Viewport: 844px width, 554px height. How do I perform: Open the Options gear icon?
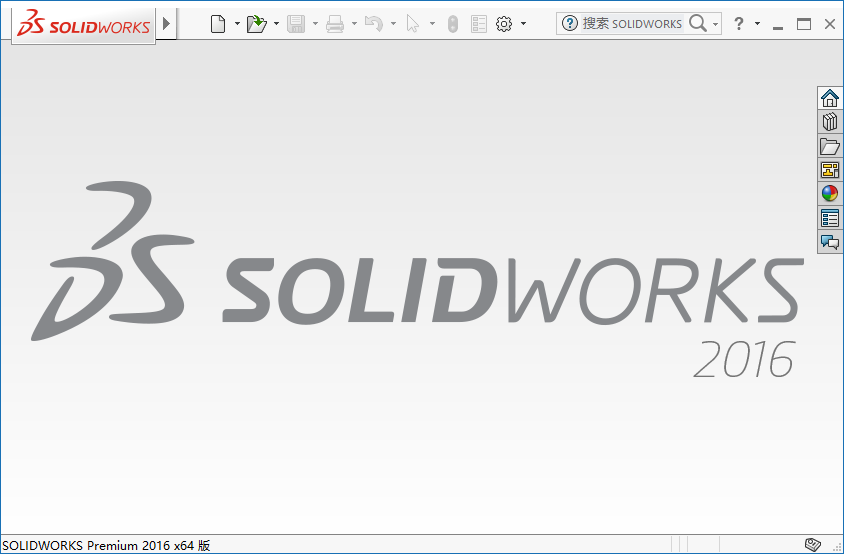504,24
